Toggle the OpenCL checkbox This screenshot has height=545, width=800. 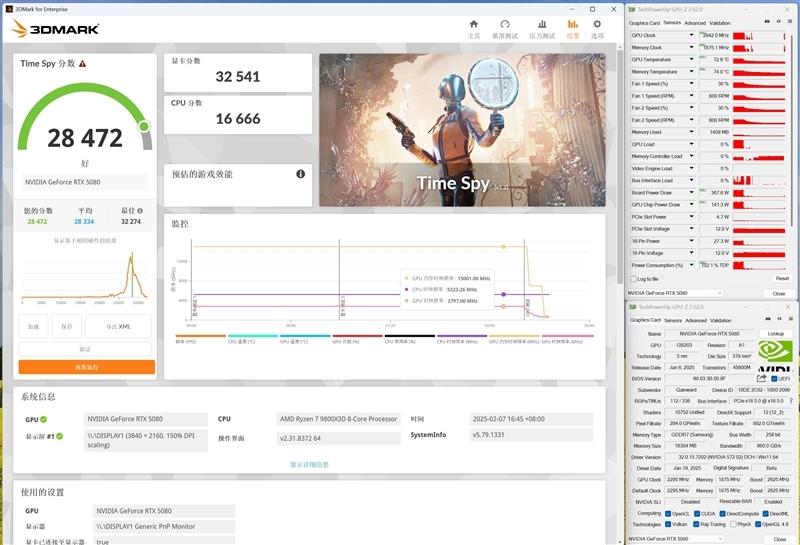(668, 514)
